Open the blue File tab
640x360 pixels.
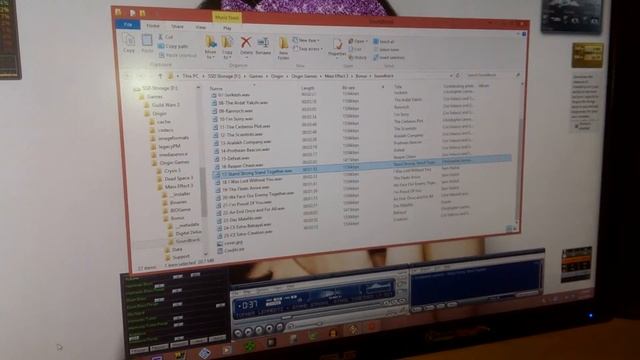coord(128,24)
